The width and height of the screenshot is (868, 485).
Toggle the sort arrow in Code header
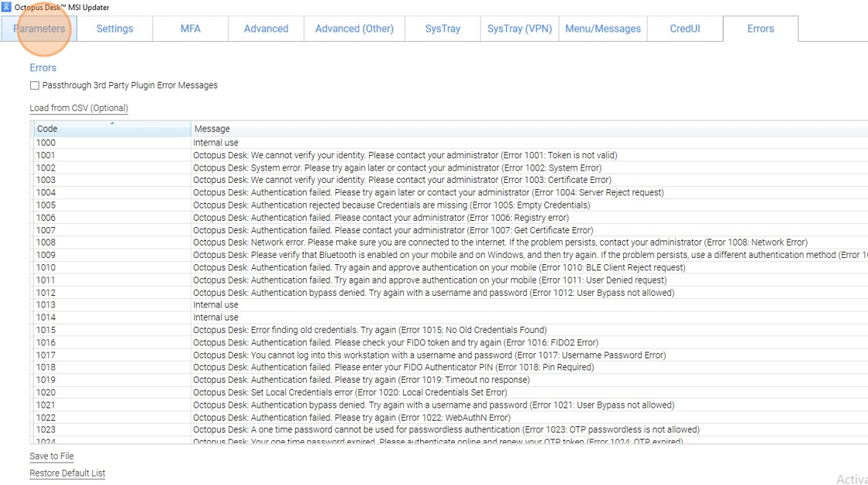[112, 123]
